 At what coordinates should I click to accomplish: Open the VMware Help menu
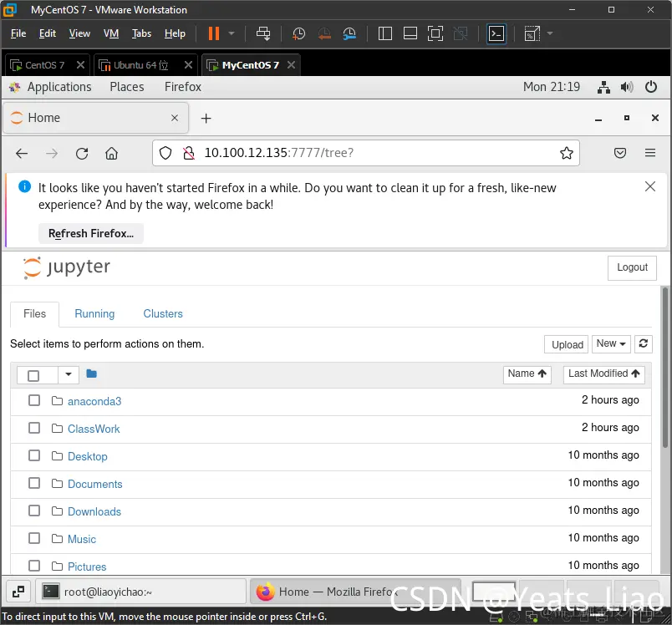(175, 33)
